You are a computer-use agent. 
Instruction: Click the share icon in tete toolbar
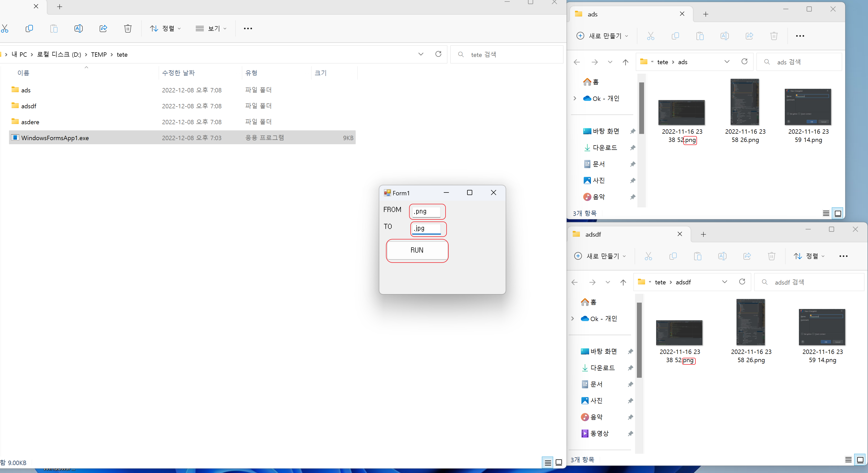click(x=103, y=28)
